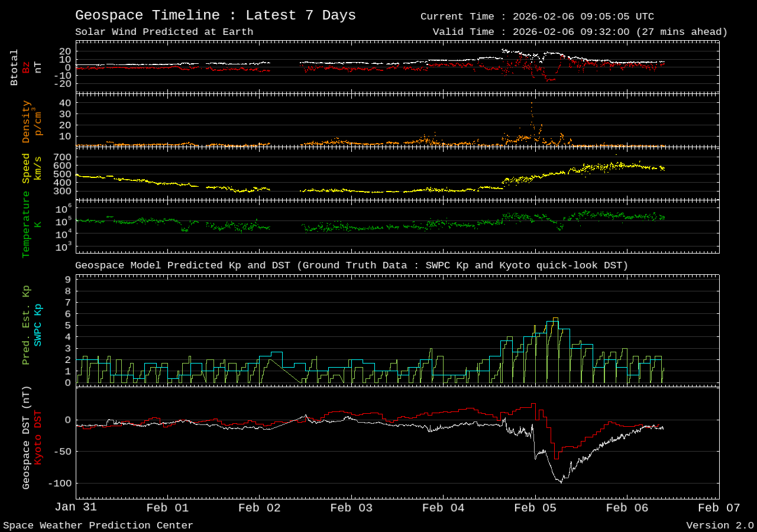Select the Feb 05 date tick label

[x=535, y=507]
